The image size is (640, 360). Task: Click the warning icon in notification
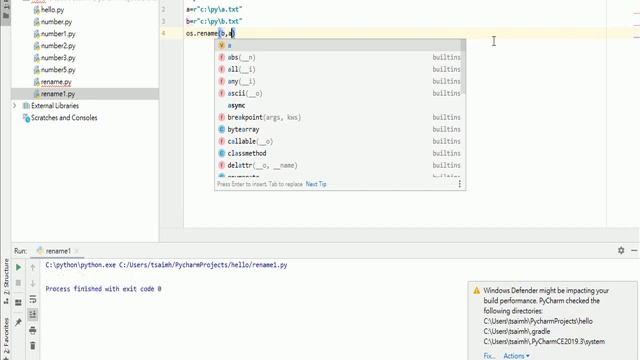point(476,291)
